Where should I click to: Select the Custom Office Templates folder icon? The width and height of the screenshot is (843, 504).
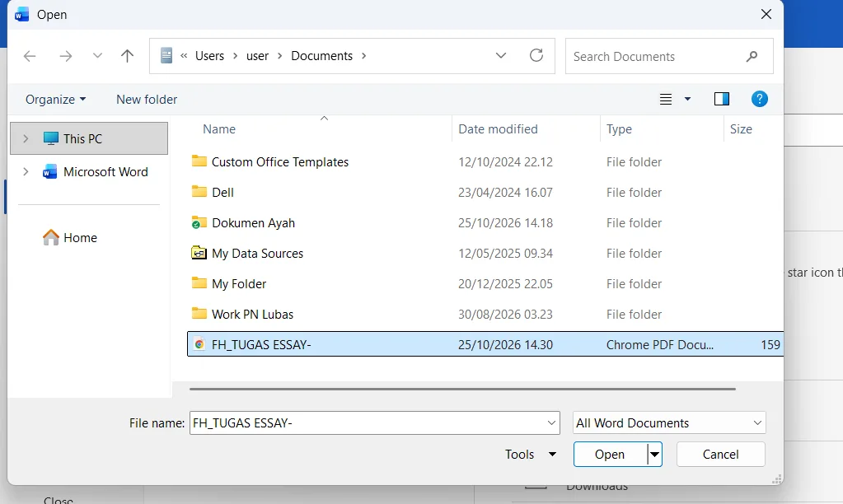(x=199, y=161)
